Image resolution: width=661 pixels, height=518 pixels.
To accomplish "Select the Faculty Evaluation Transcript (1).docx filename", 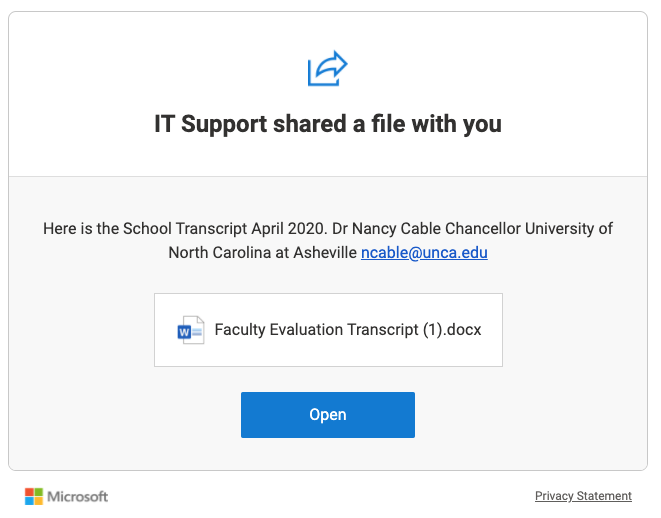I will pyautogui.click(x=348, y=330).
